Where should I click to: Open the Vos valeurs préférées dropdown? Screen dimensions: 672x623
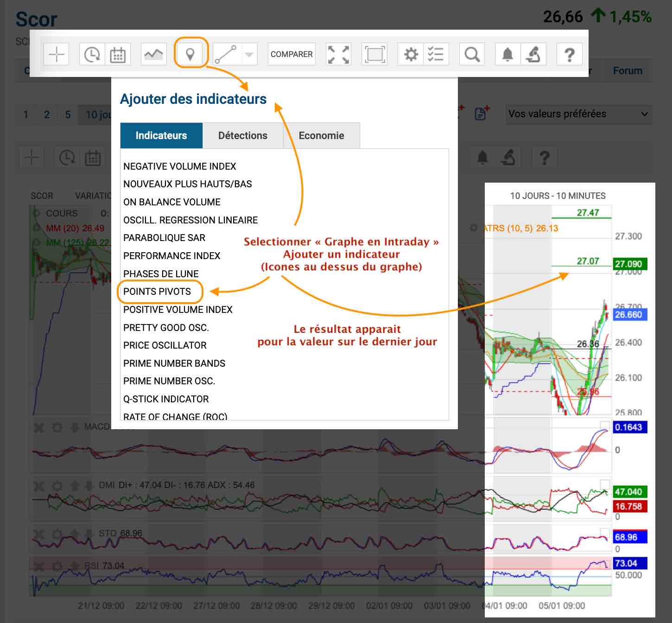click(x=578, y=114)
